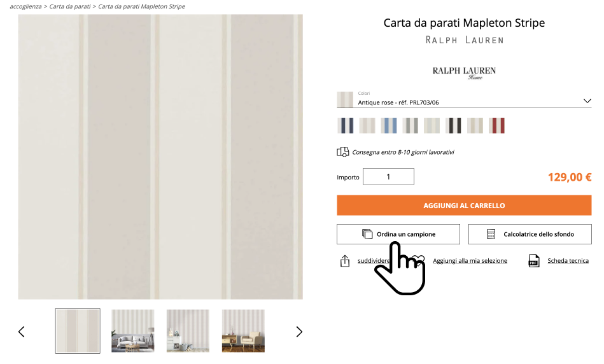Go to accoglienza in breadcrumb

pos(25,6)
